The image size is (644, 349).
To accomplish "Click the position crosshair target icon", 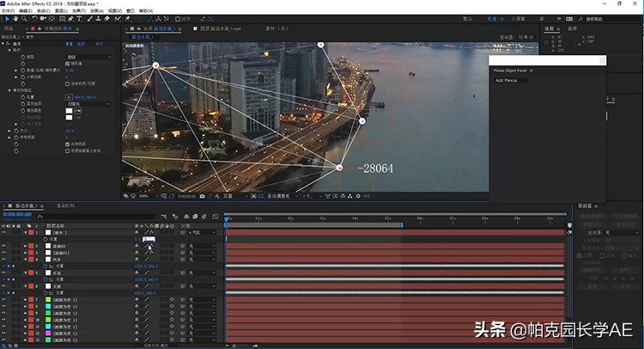I will [68, 97].
